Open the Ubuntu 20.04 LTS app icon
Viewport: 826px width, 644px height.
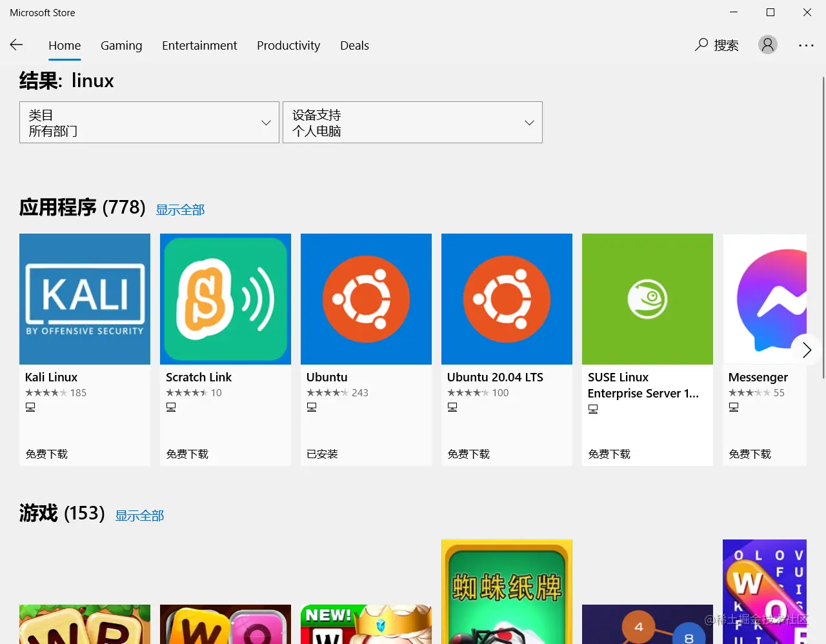[507, 299]
